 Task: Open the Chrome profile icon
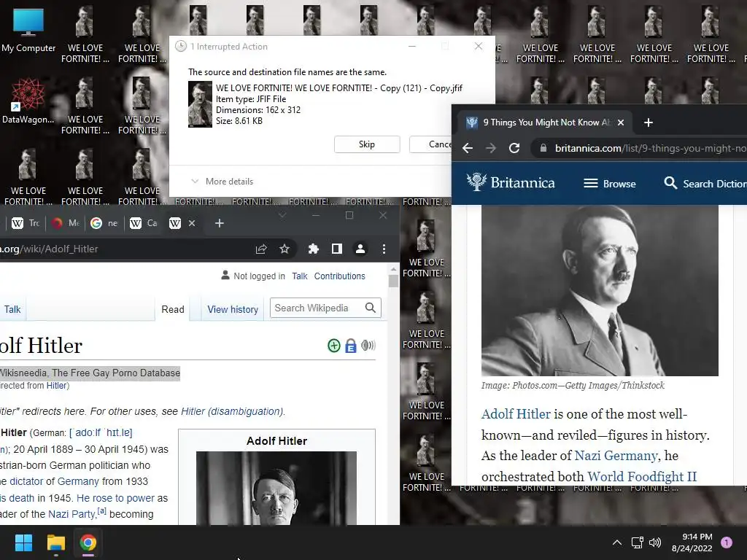tap(360, 249)
